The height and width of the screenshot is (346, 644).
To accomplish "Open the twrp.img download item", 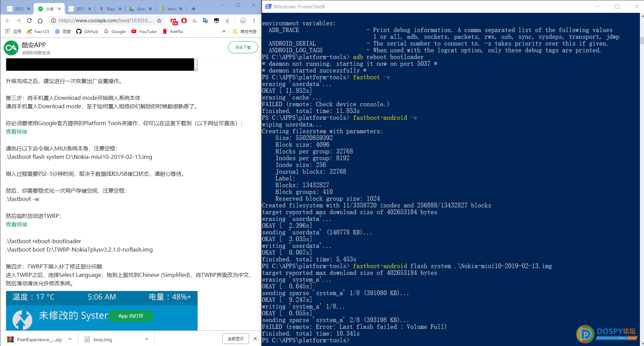I will click(x=98, y=339).
